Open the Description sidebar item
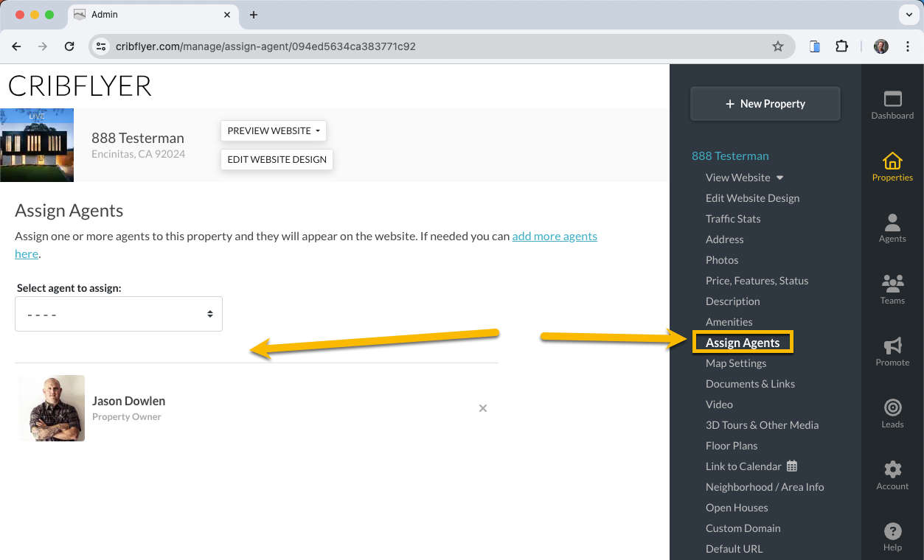 (x=733, y=301)
